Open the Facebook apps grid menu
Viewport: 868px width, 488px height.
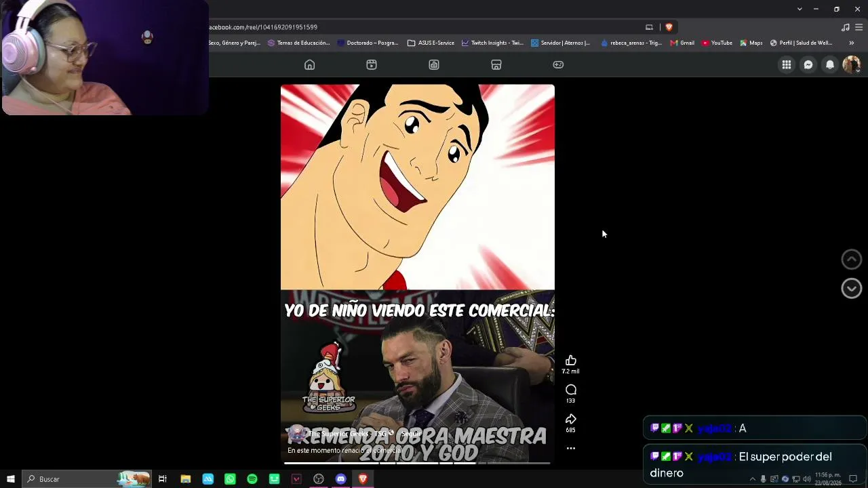click(x=787, y=64)
